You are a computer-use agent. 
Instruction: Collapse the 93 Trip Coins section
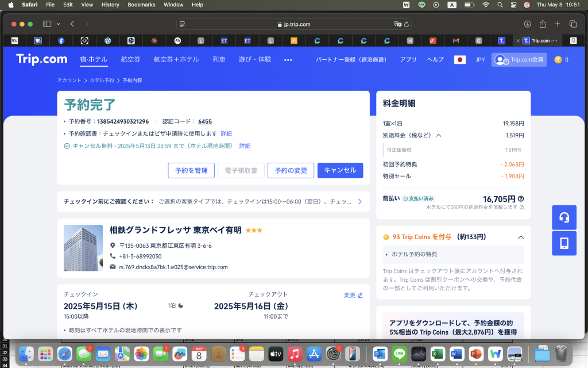521,236
